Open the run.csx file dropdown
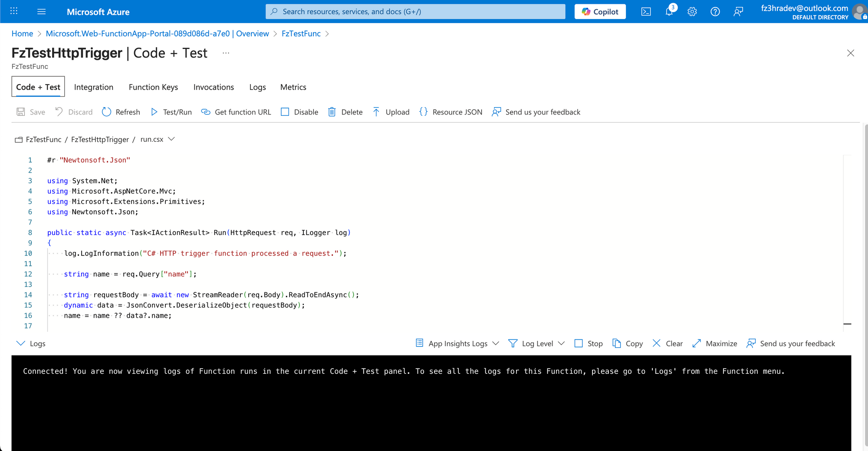 coord(171,139)
